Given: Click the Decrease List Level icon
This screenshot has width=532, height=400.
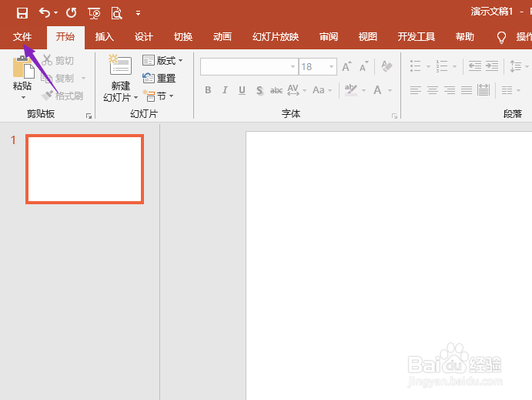Looking at the screenshot, I should 475,66.
